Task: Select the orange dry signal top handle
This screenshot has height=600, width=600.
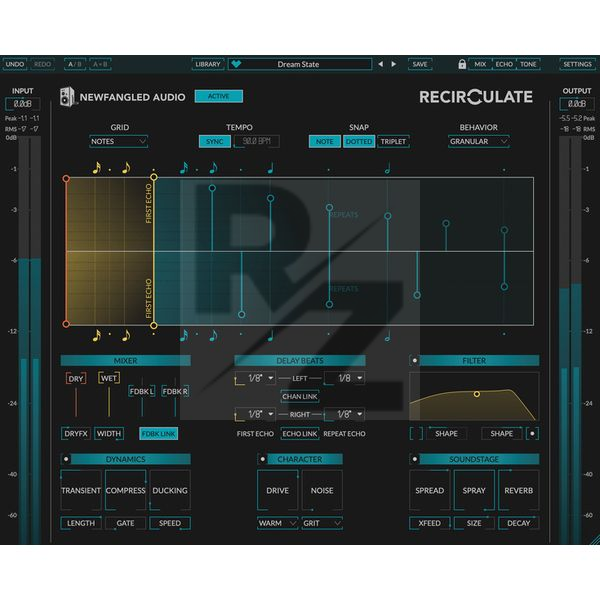Action: (66, 179)
